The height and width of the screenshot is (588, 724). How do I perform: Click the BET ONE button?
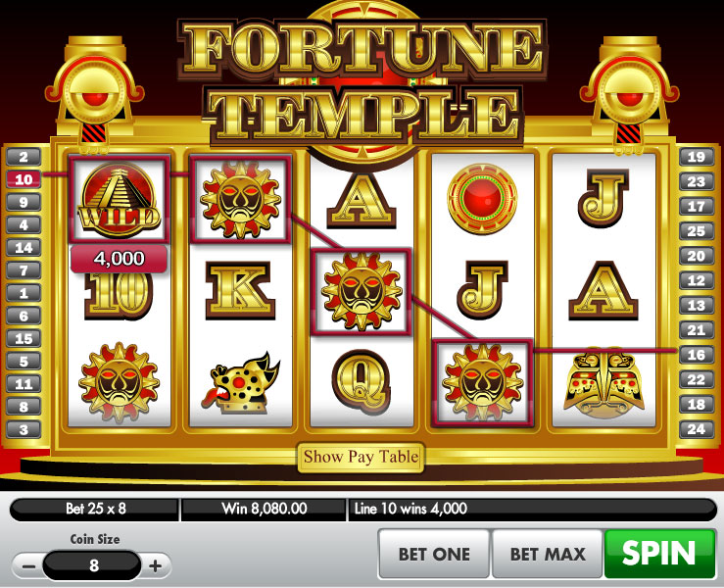(434, 554)
